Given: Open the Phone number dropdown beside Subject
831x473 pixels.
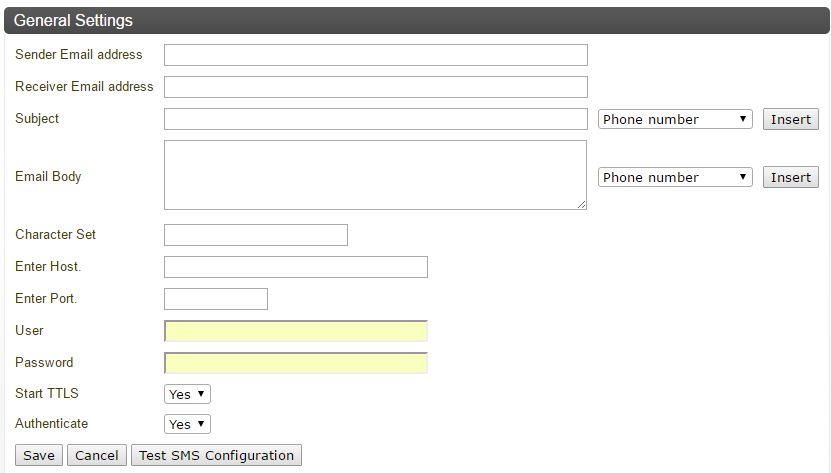Looking at the screenshot, I should point(675,119).
